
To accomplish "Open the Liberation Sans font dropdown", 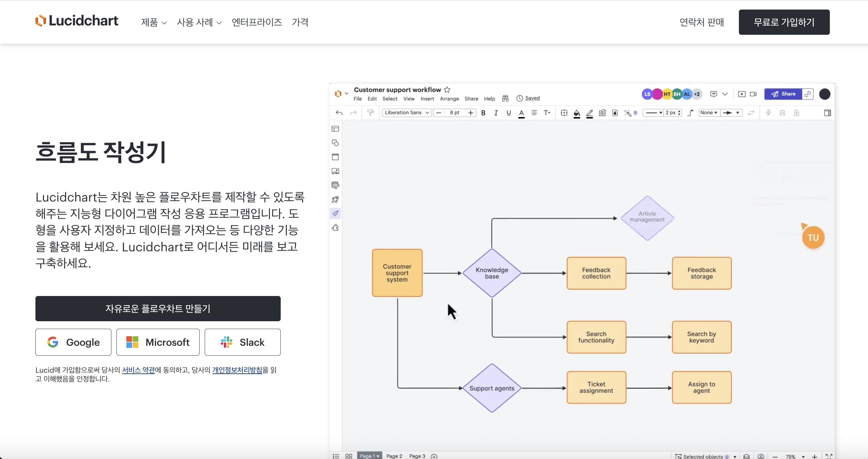I will click(x=406, y=113).
